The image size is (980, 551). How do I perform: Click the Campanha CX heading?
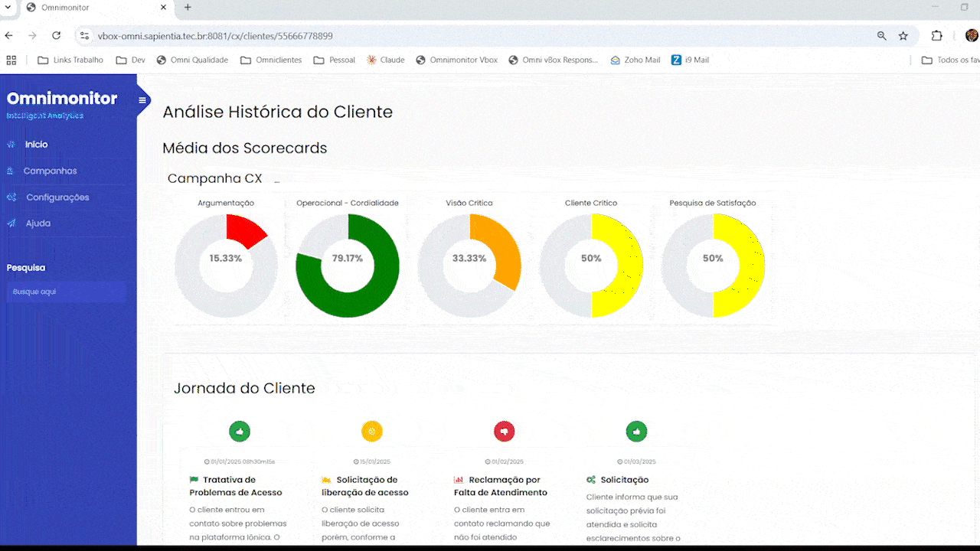214,179
